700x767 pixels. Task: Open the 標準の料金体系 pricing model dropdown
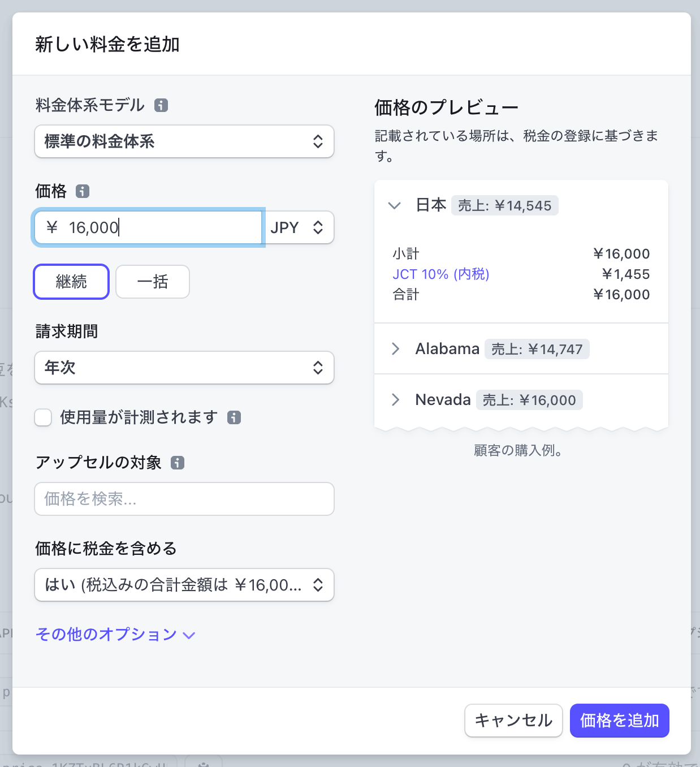pyautogui.click(x=184, y=142)
